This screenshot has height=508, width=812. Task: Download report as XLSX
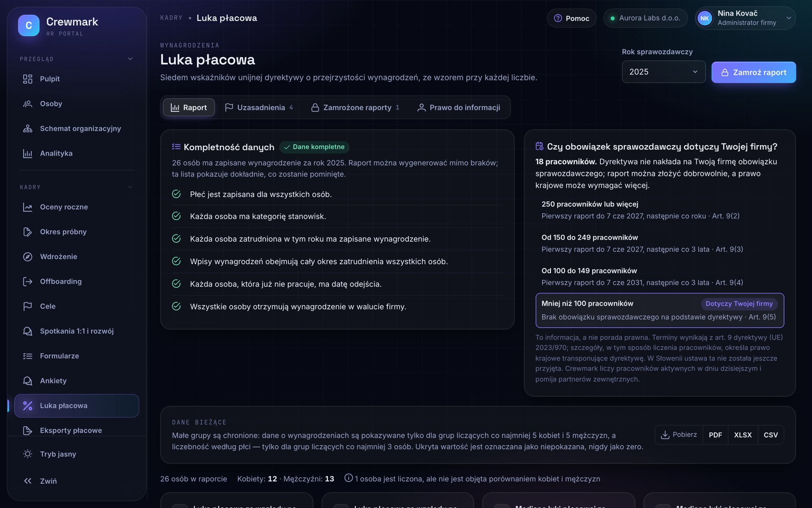[743, 435]
